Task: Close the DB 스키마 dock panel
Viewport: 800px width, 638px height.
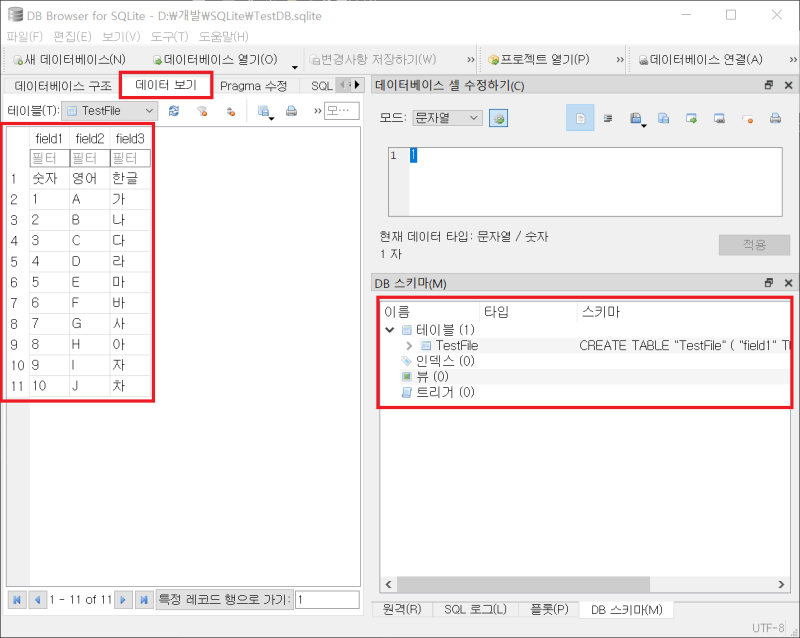Action: (788, 283)
